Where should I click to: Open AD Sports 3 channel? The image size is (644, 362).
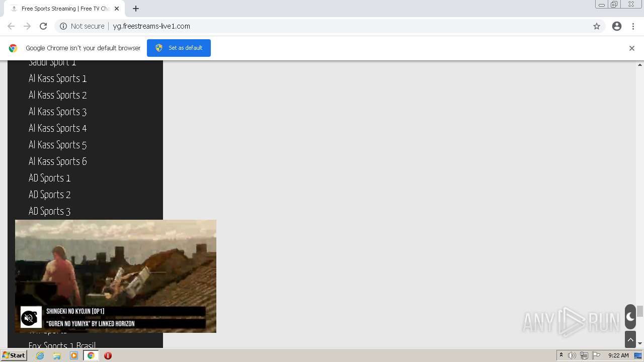pyautogui.click(x=50, y=211)
